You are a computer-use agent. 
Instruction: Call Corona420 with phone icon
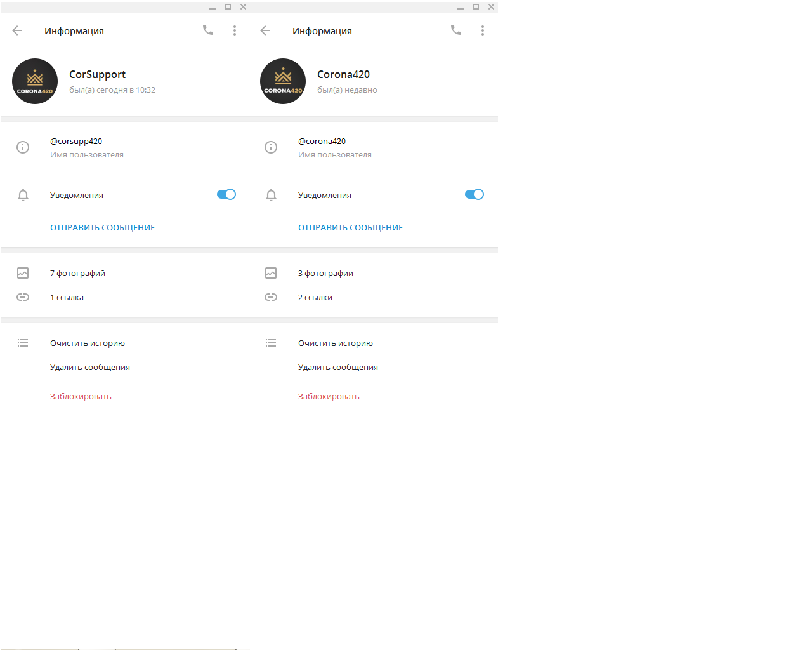pyautogui.click(x=456, y=30)
